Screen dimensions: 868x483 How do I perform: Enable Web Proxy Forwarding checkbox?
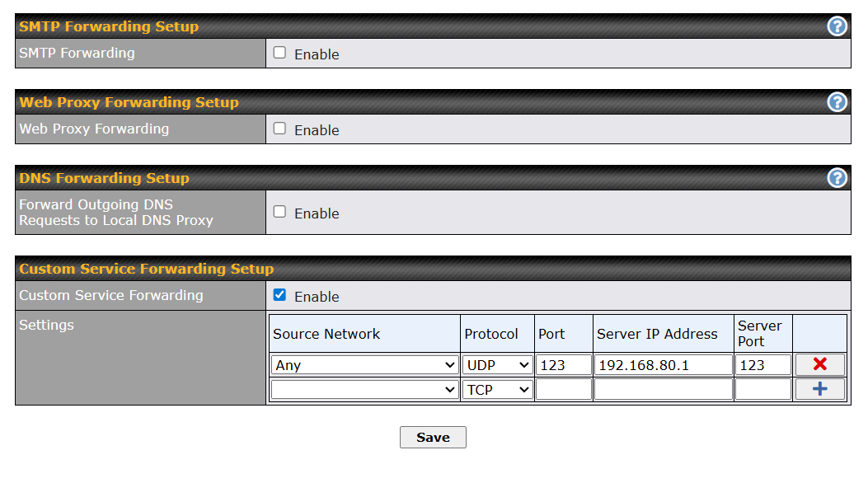click(x=279, y=129)
